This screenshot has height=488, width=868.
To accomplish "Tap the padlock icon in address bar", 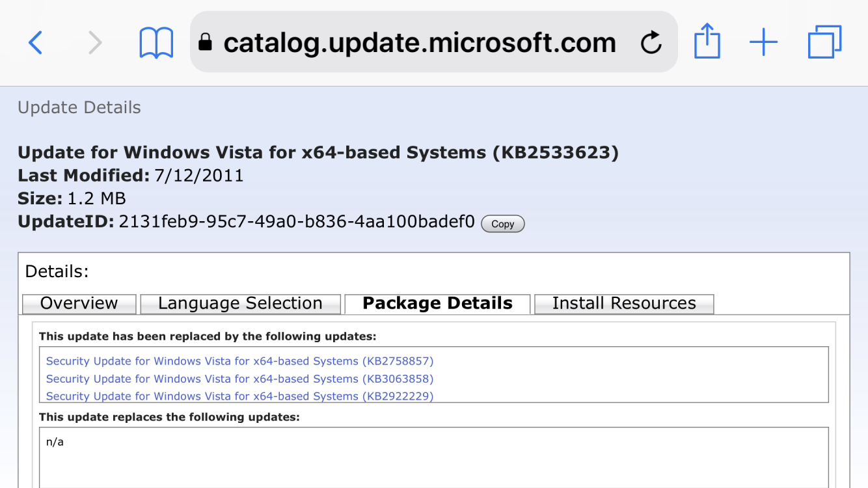I will click(206, 43).
